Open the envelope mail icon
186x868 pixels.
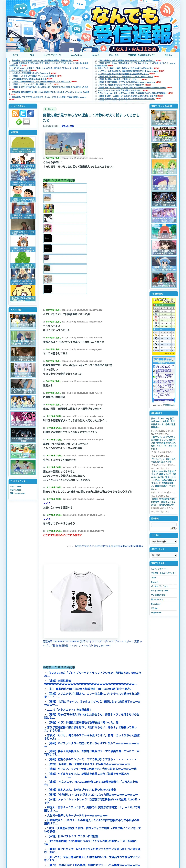point(27,122)
